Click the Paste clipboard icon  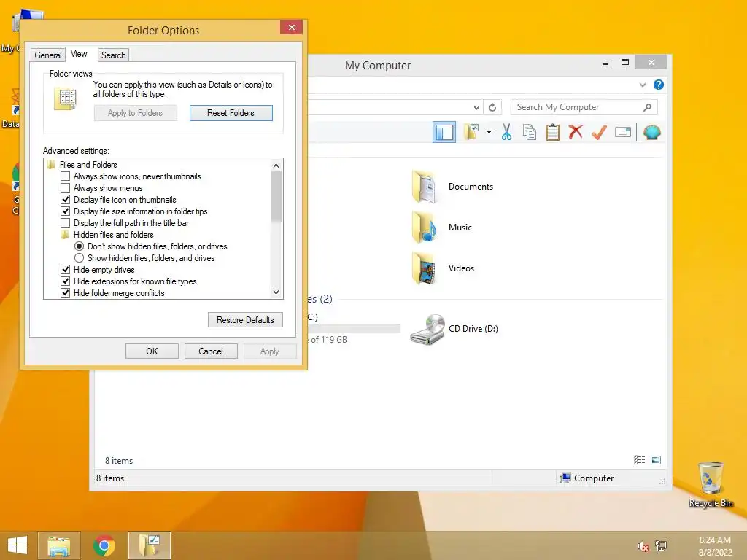coord(553,132)
